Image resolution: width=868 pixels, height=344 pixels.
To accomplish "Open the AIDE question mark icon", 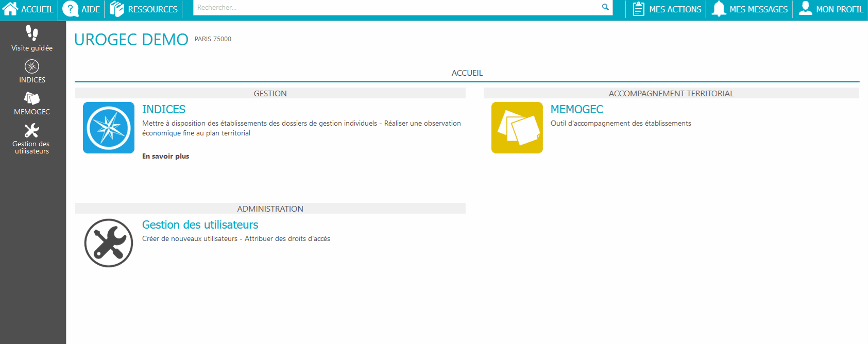I will tap(70, 9).
